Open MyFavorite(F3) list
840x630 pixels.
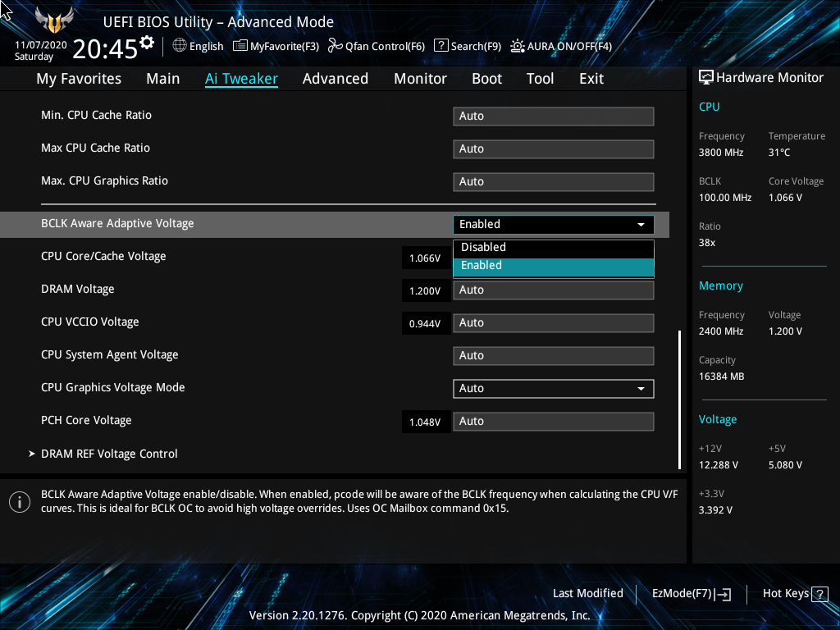tap(276, 46)
